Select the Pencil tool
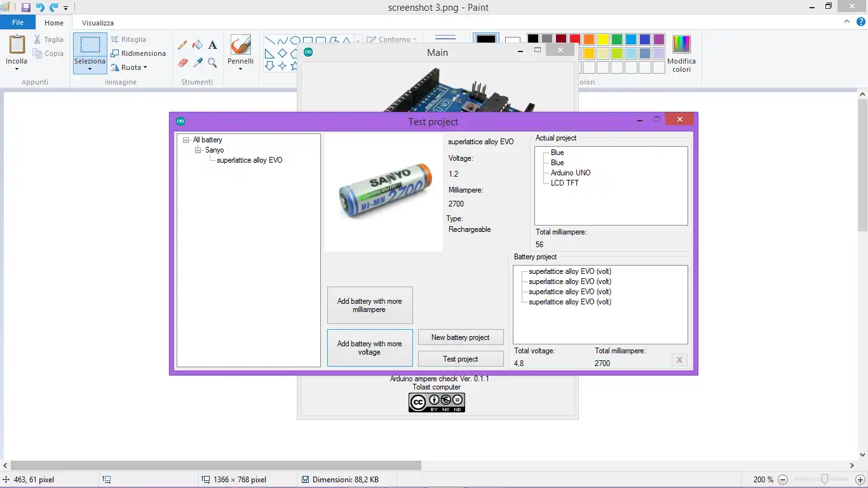Image resolution: width=868 pixels, height=488 pixels. point(183,45)
